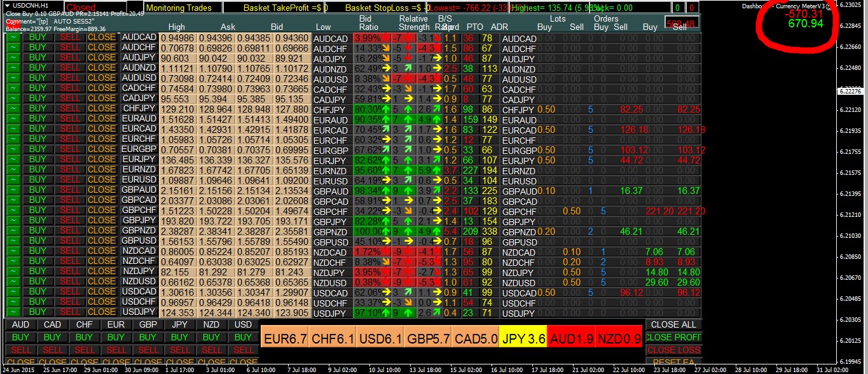
Task: Click the green ~ button for GBPNZD
Action: 13,231
